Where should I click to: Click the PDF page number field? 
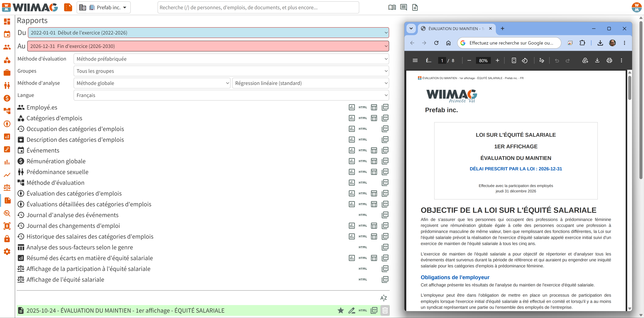point(442,61)
